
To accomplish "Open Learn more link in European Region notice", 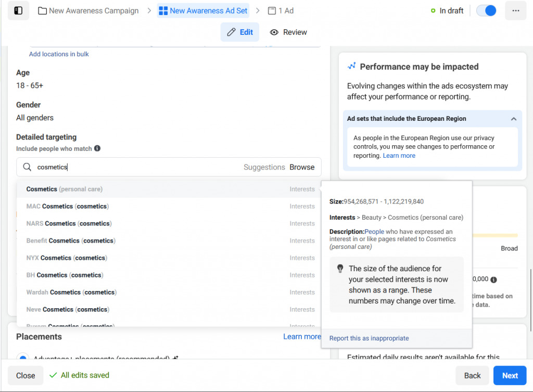I will (x=399, y=155).
